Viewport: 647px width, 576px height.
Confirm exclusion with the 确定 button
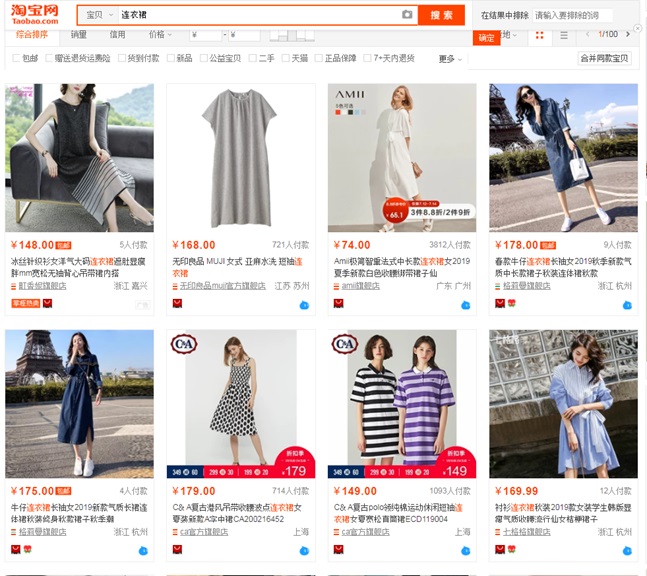486,38
